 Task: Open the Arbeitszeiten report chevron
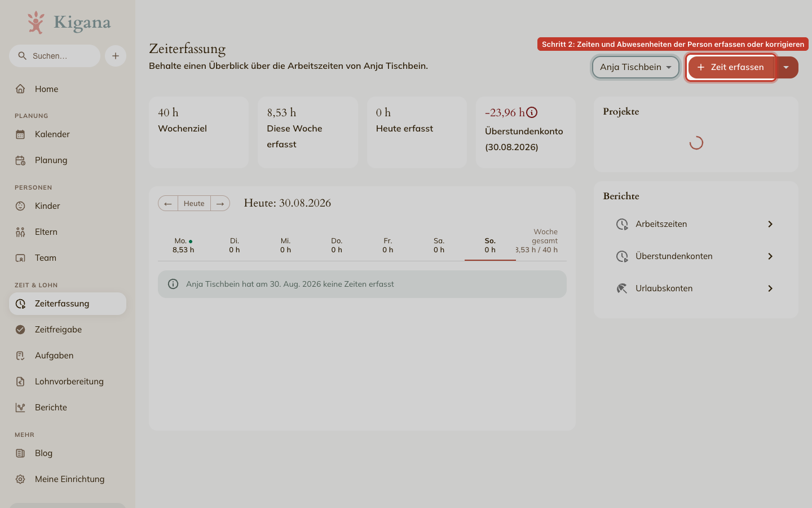[x=770, y=224]
